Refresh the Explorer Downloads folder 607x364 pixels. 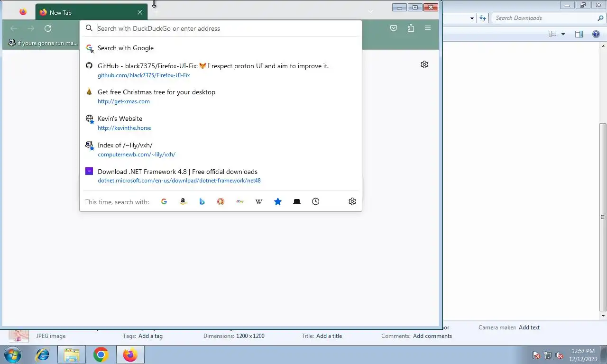coord(483,18)
